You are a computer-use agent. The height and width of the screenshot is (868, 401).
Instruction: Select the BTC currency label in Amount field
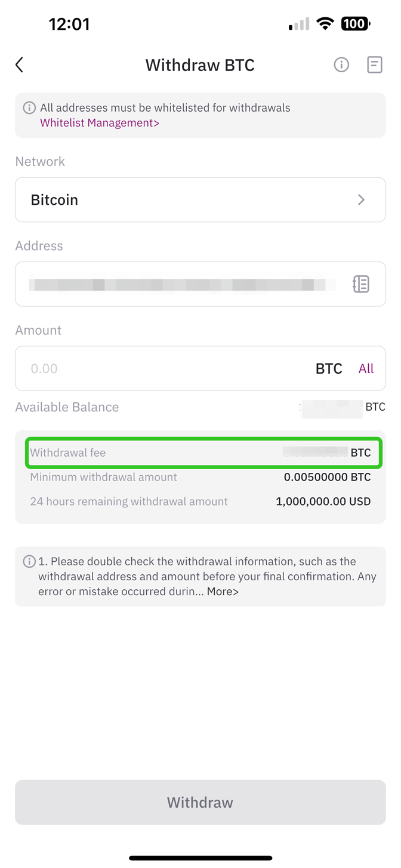329,368
